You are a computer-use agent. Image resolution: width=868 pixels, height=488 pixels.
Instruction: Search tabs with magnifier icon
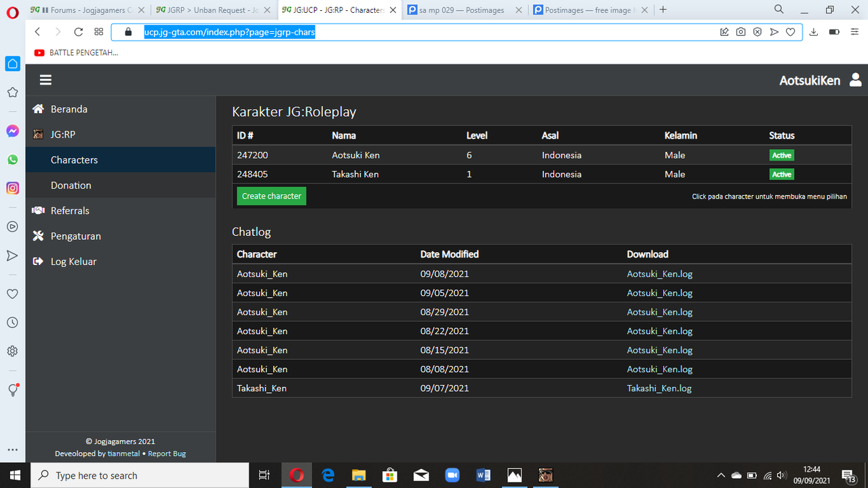pyautogui.click(x=779, y=9)
